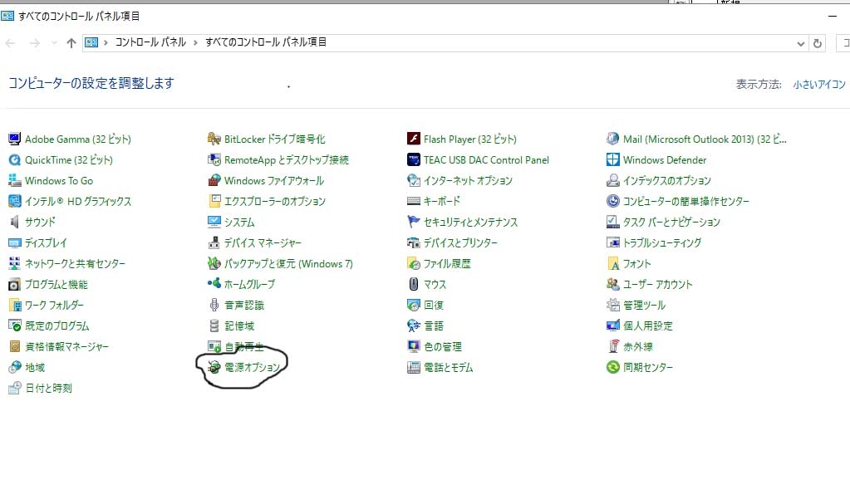Open the システム link
This screenshot has width=850, height=504.
tap(239, 223)
